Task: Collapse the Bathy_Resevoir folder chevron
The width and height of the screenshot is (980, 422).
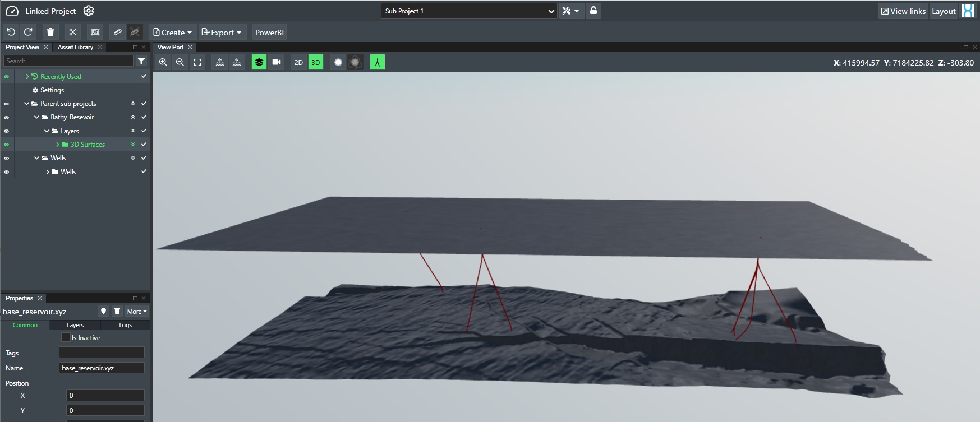Action: pos(36,117)
